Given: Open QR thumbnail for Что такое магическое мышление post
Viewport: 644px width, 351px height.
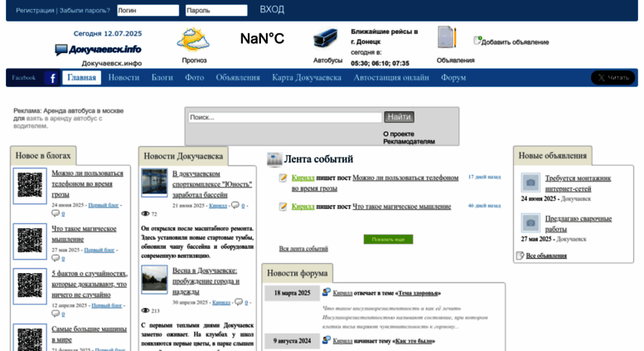Looking at the screenshot, I should click(x=30, y=241).
